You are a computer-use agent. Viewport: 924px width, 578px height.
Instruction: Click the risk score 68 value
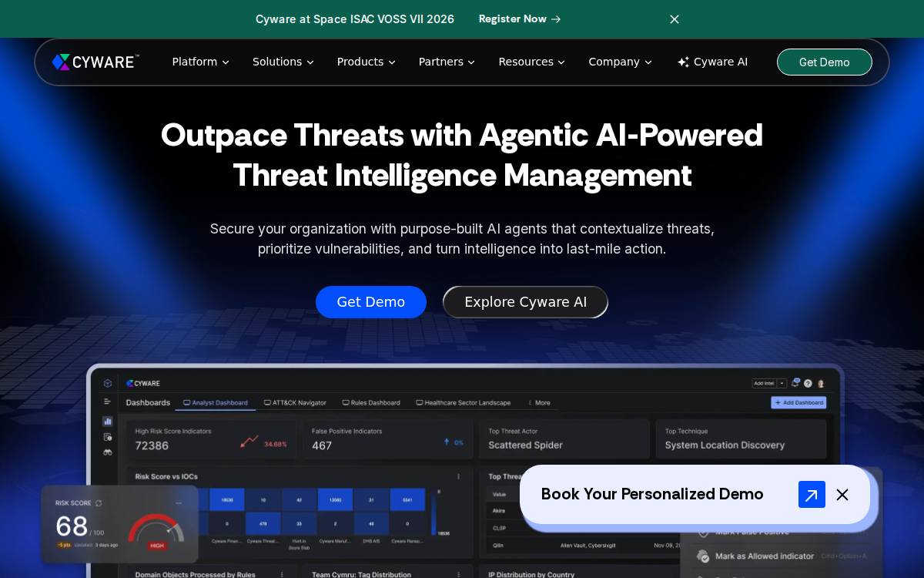[x=72, y=526]
